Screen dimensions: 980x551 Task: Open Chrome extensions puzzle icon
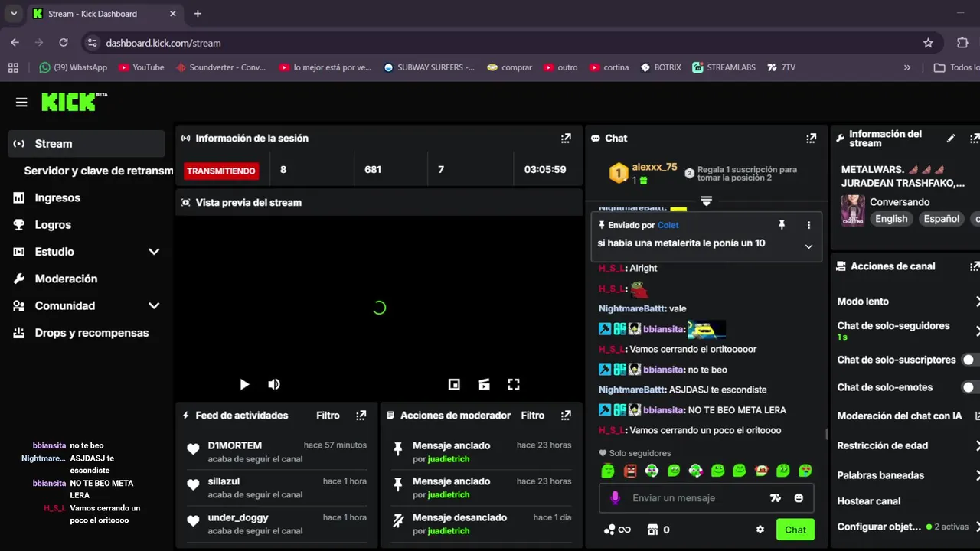[x=963, y=43]
